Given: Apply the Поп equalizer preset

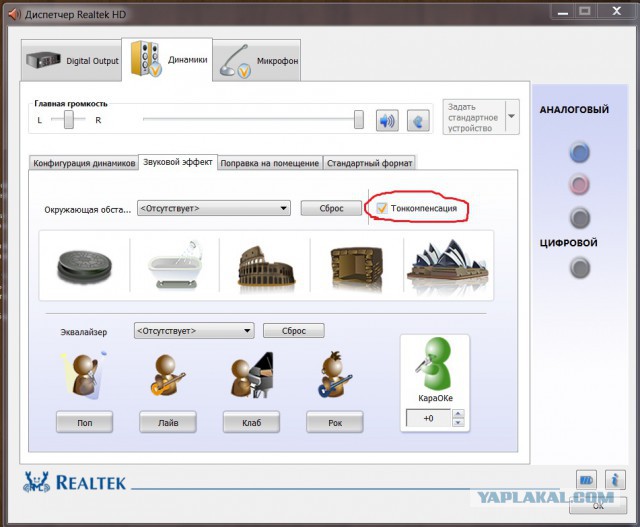Looking at the screenshot, I should pyautogui.click(x=84, y=422).
